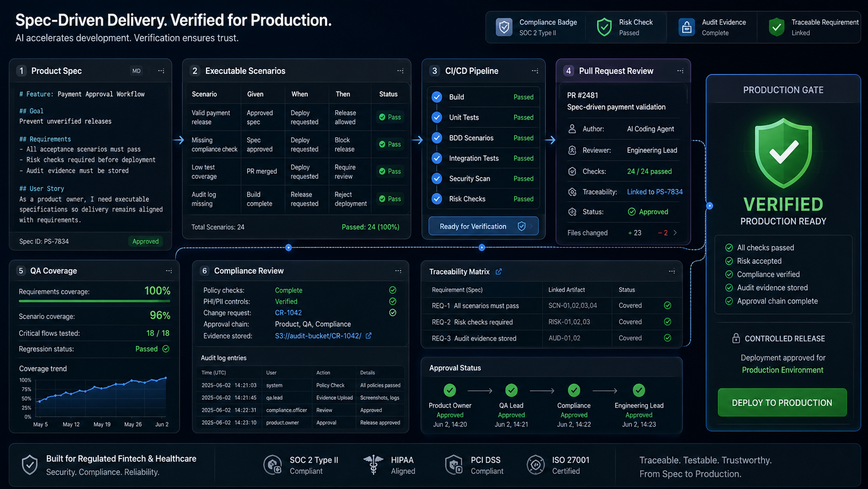Viewport: 868px width, 489px height.
Task: Click the Status column header in scenarios
Action: click(388, 94)
